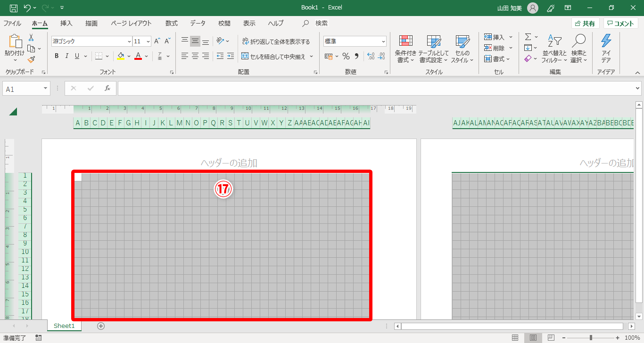This screenshot has width=644, height=343.
Task: Open Sort & Filter (並べ替えとフィルター) dropdown
Action: tap(554, 49)
